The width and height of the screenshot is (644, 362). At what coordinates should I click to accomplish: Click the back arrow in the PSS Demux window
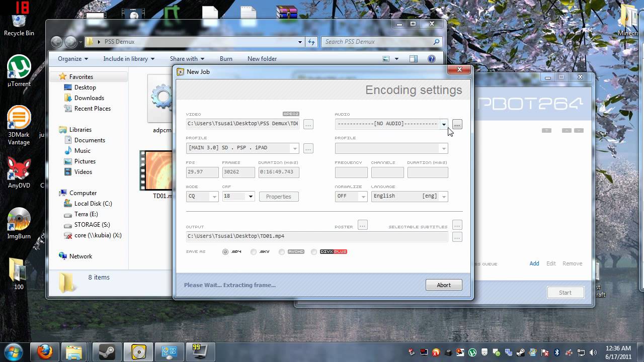point(56,42)
